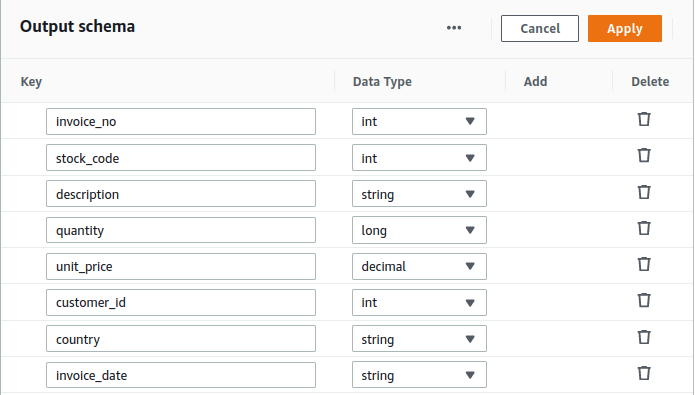Click the Add column header

535,82
